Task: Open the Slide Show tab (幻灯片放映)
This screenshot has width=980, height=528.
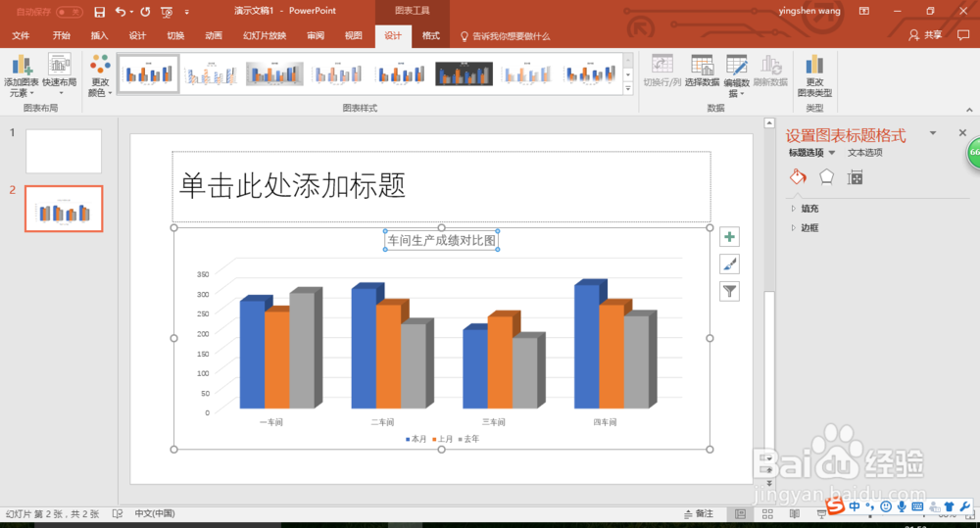Action: (265, 35)
